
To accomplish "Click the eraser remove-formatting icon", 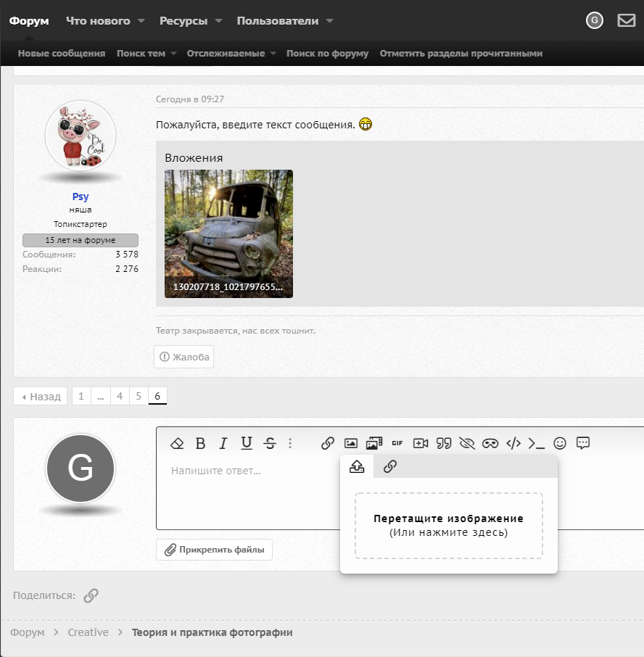I will (177, 443).
